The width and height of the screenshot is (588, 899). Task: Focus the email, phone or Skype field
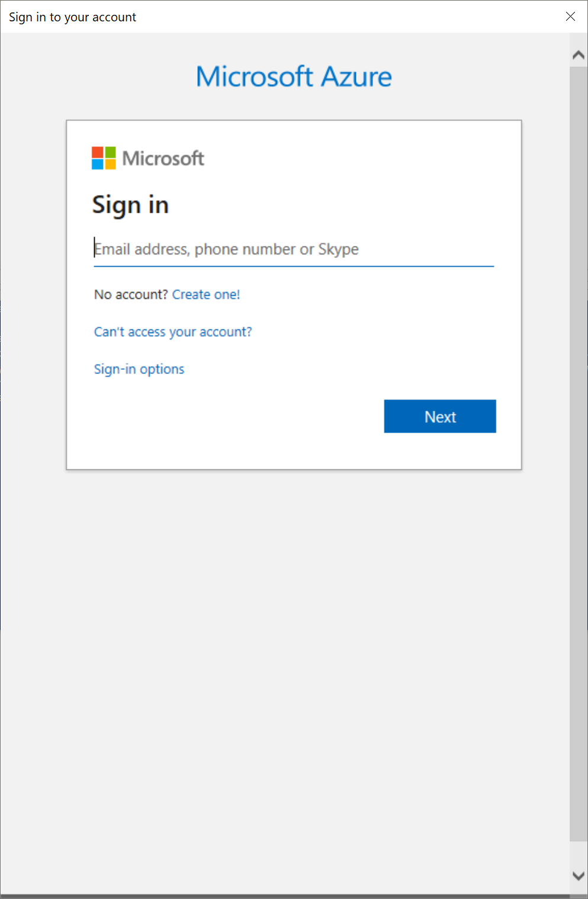click(x=293, y=249)
